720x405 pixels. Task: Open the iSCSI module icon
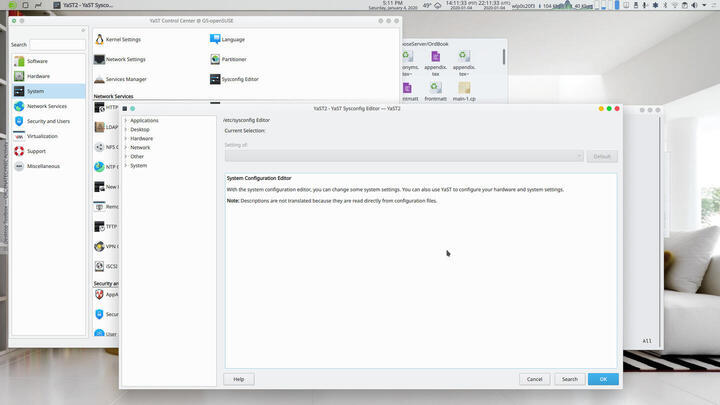99,266
